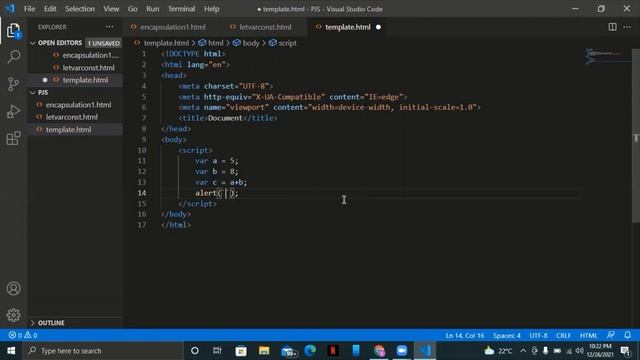Open the Manage gear icon
The height and width of the screenshot is (360, 640).
(x=13, y=315)
